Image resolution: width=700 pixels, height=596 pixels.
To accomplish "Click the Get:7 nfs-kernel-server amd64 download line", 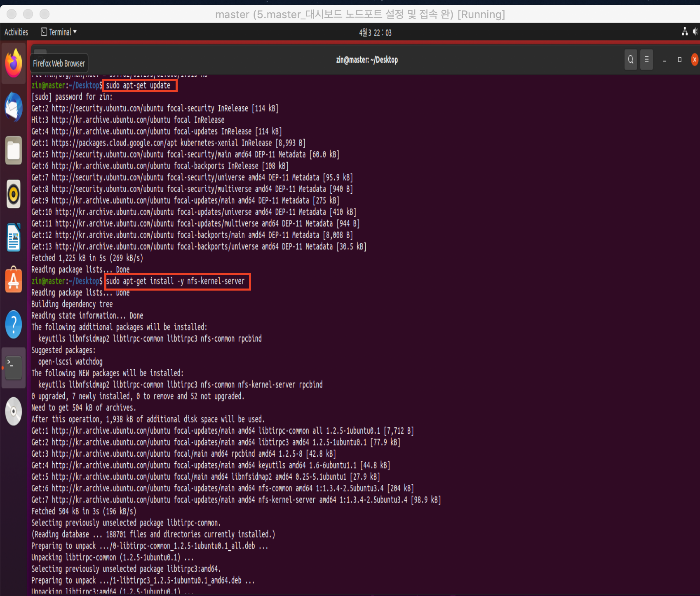I will point(236,500).
